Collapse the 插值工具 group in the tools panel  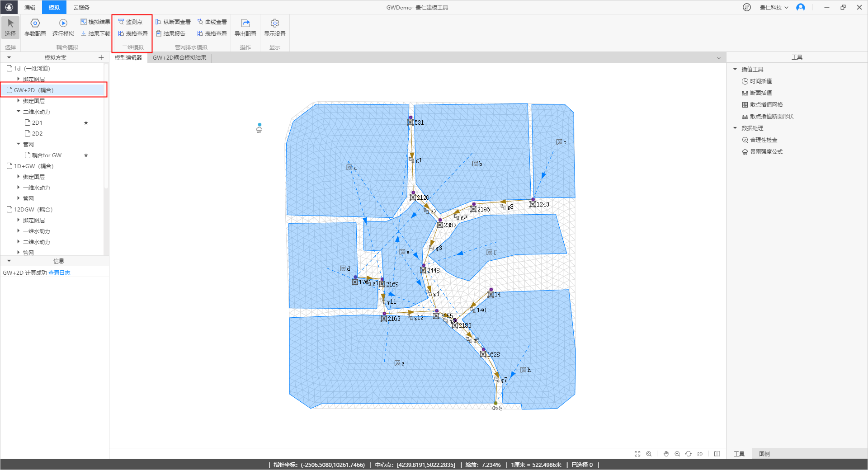(x=735, y=69)
